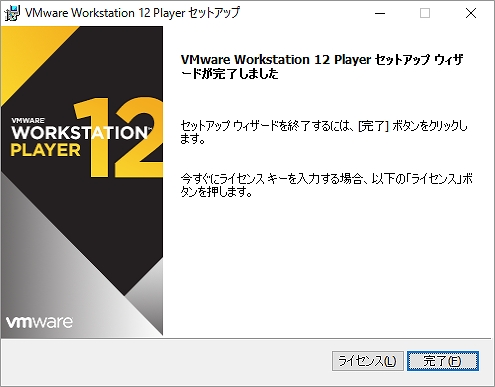Screen dimensions: 495x387
Task: Click the 完了(F) finish button
Action: tap(443, 361)
